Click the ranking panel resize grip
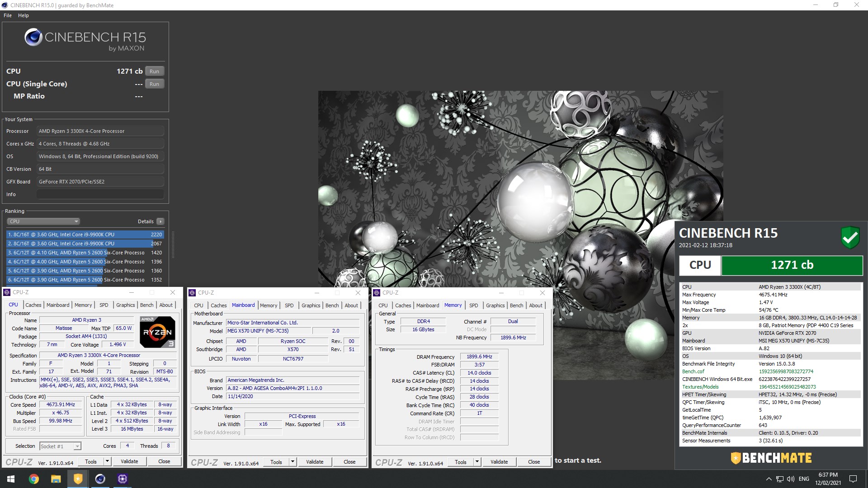868x488 pixels. pyautogui.click(x=172, y=244)
